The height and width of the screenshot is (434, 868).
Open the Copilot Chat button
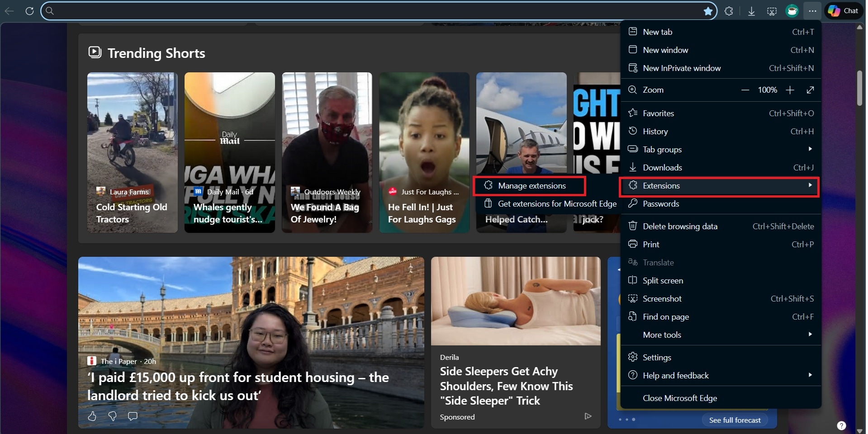pyautogui.click(x=844, y=11)
